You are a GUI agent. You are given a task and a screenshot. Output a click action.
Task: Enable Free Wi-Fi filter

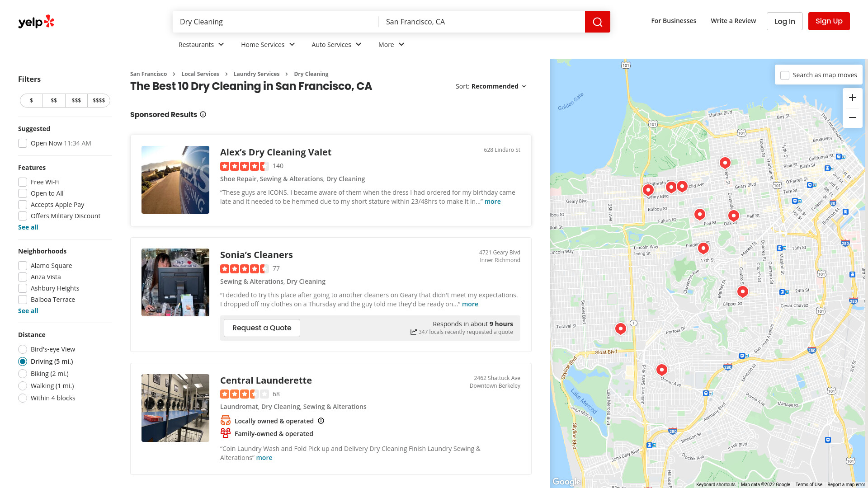(23, 182)
